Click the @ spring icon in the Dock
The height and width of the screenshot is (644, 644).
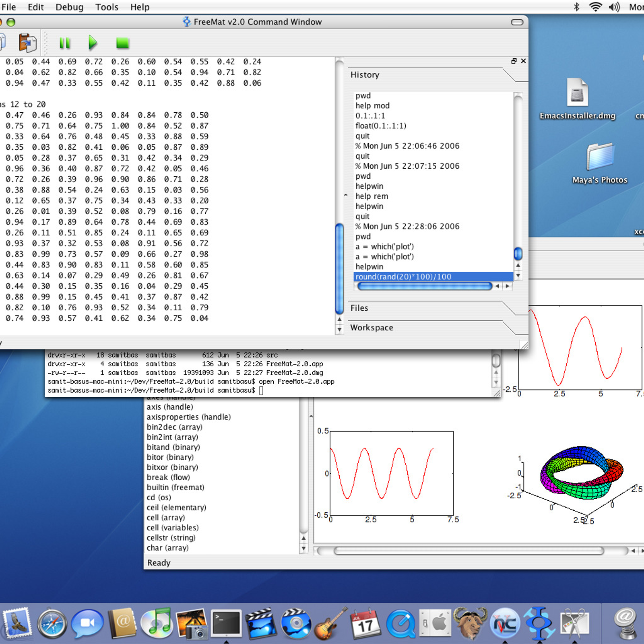tap(625, 624)
